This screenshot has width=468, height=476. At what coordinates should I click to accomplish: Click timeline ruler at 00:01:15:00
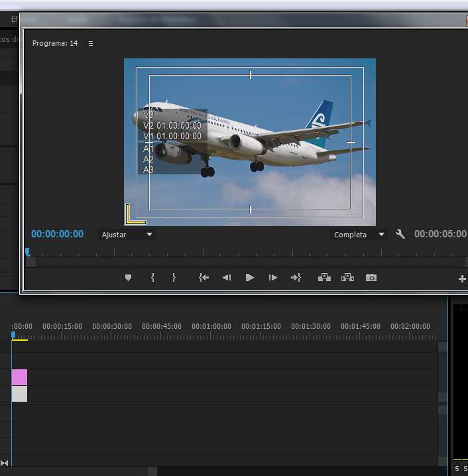click(x=261, y=326)
